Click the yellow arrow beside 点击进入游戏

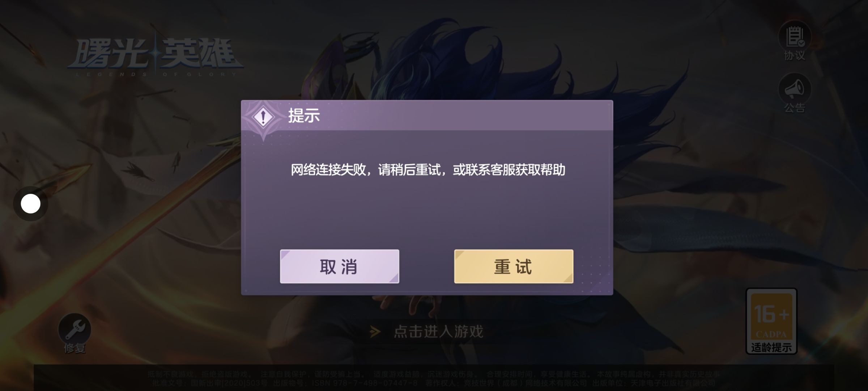tap(375, 331)
